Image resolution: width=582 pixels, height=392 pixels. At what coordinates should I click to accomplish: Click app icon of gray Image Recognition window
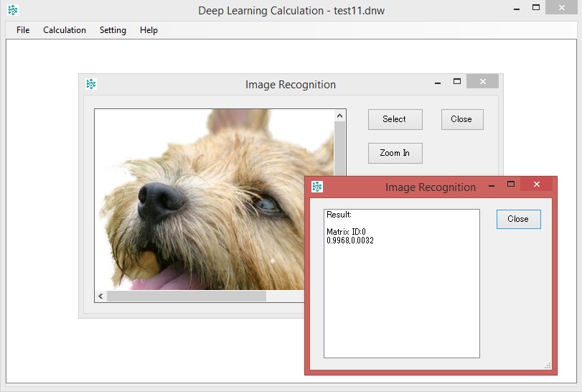pos(91,84)
